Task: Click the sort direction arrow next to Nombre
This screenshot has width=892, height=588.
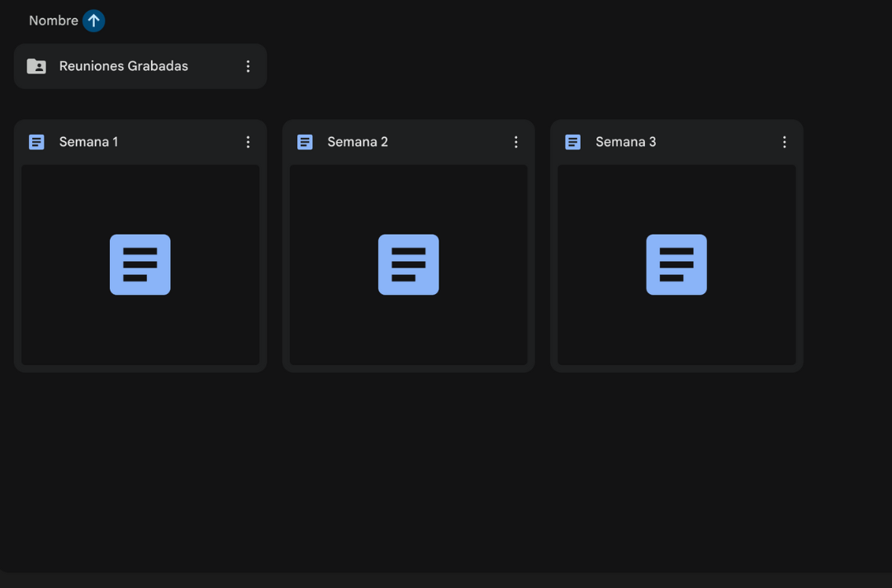Action: 93,21
